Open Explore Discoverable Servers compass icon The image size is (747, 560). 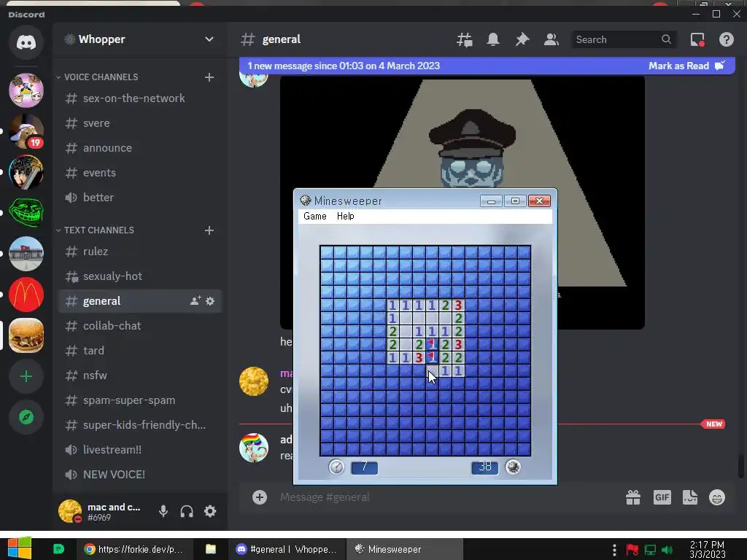26,417
